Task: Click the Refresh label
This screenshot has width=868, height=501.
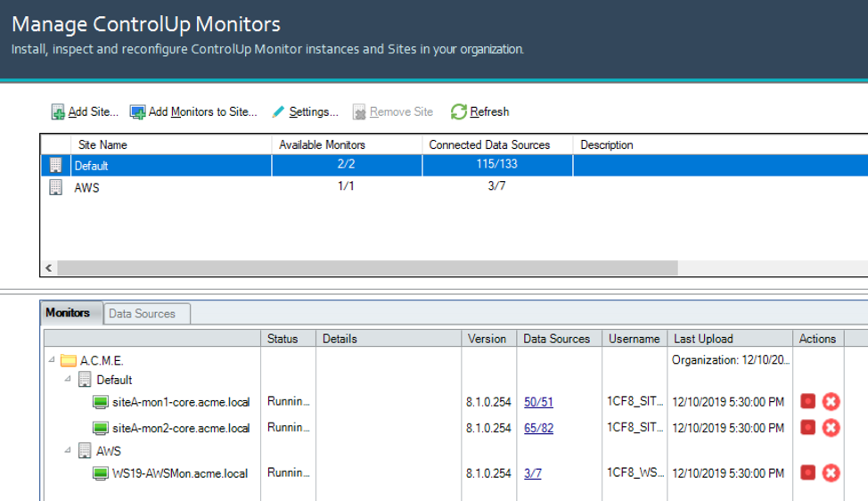Action: [x=489, y=111]
